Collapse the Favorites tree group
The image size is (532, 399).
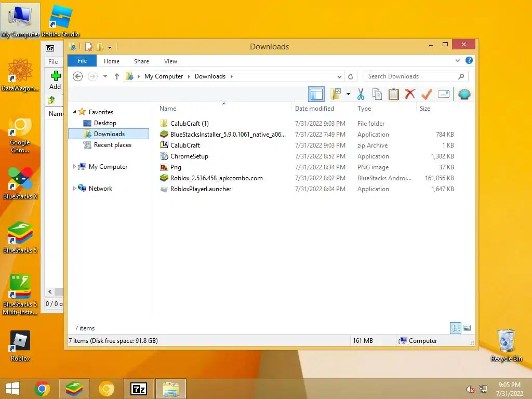click(74, 112)
